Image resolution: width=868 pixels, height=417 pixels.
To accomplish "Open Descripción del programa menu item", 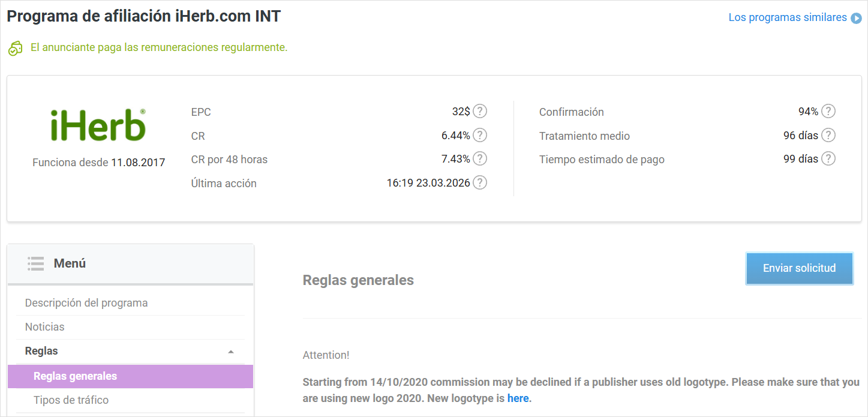I will tap(86, 303).
